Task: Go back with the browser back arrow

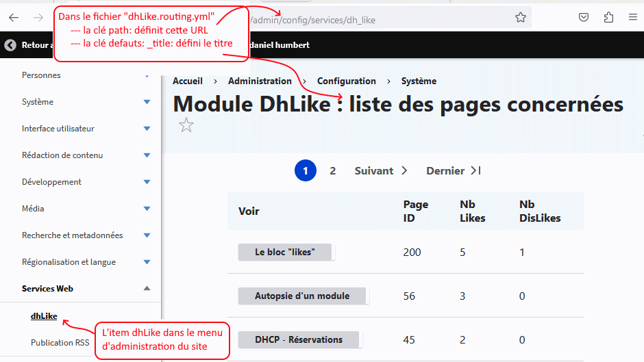Action: tap(14, 18)
